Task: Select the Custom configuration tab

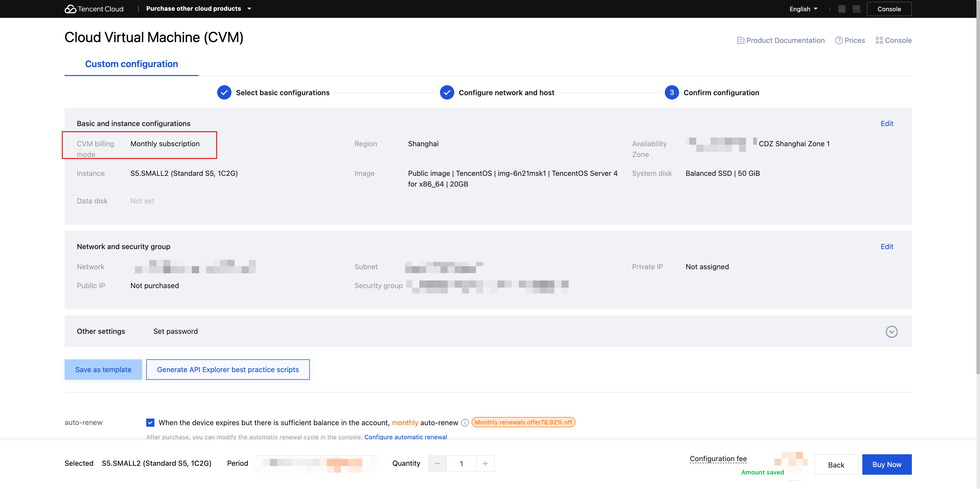Action: [x=131, y=64]
